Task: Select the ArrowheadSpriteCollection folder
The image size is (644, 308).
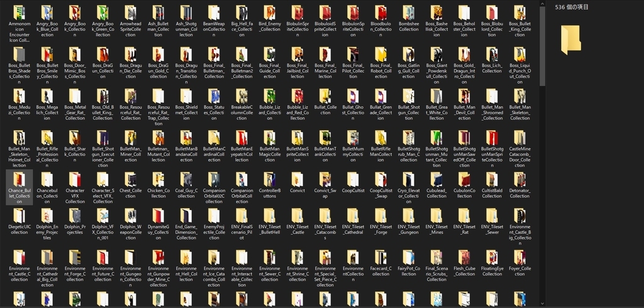Action: 131,21
